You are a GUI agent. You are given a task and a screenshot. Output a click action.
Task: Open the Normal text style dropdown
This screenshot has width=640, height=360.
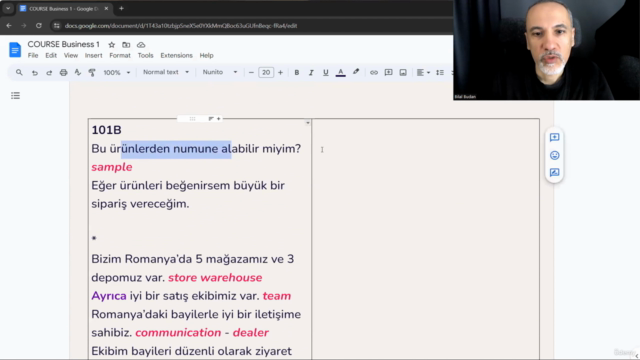tap(166, 72)
